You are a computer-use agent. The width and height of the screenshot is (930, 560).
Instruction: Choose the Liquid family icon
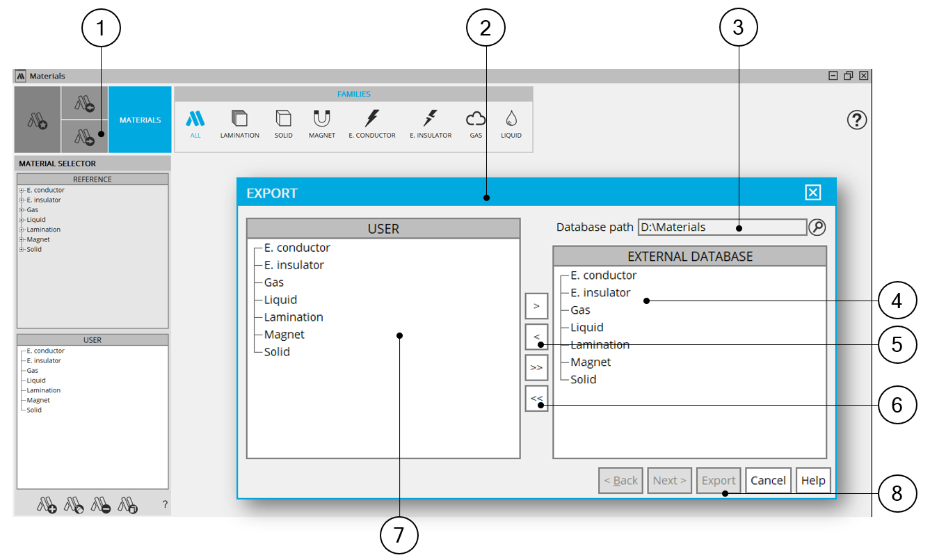[x=511, y=124]
